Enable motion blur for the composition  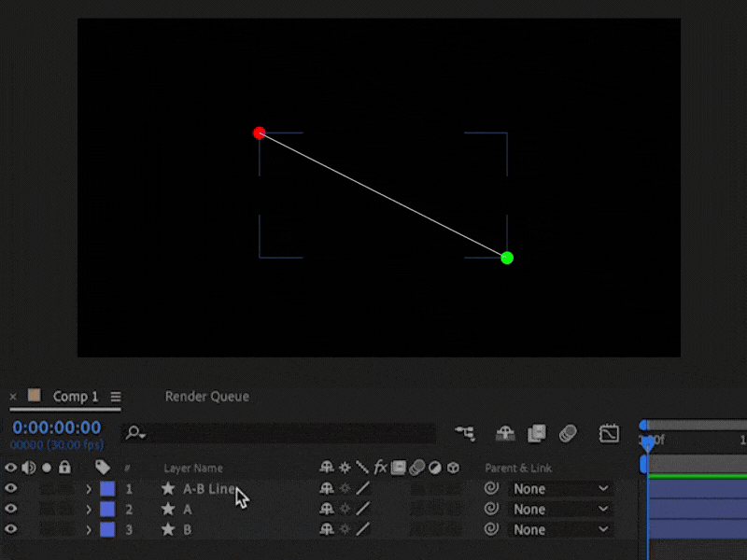568,433
